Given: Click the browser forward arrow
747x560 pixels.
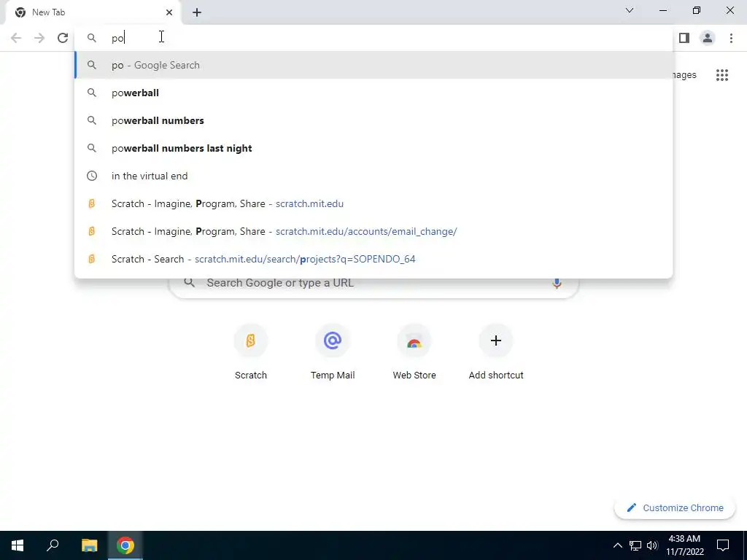Looking at the screenshot, I should (39, 38).
